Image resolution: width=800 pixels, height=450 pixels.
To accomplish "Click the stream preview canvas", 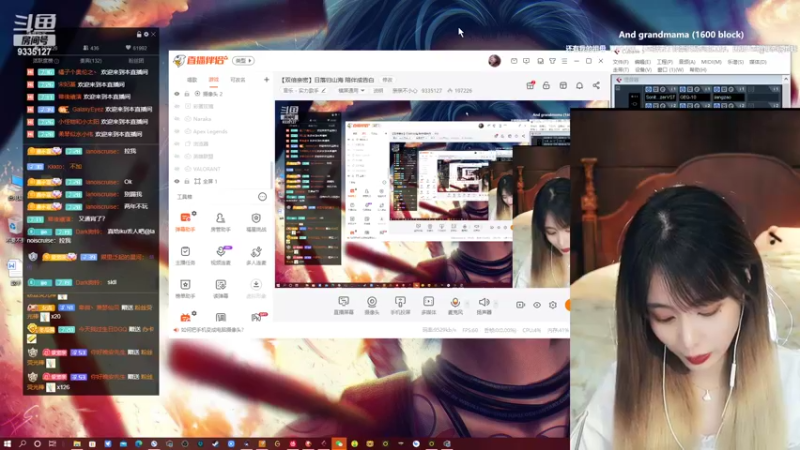I will pos(422,194).
